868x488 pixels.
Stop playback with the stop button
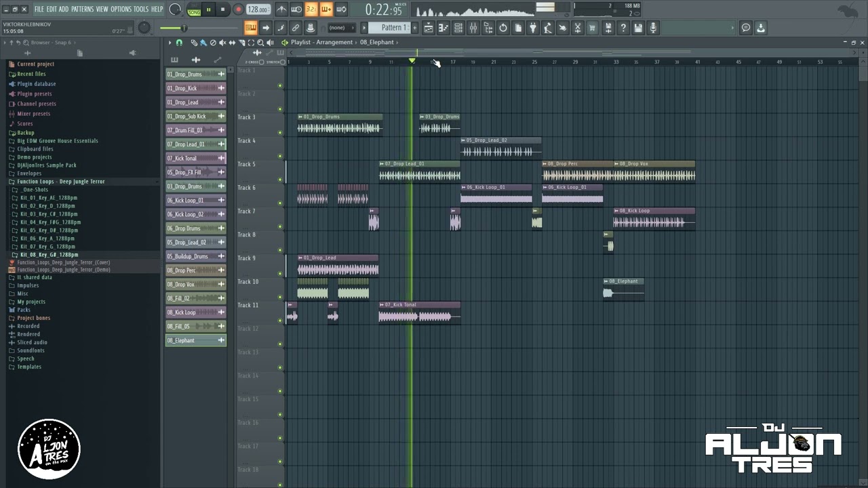point(222,9)
